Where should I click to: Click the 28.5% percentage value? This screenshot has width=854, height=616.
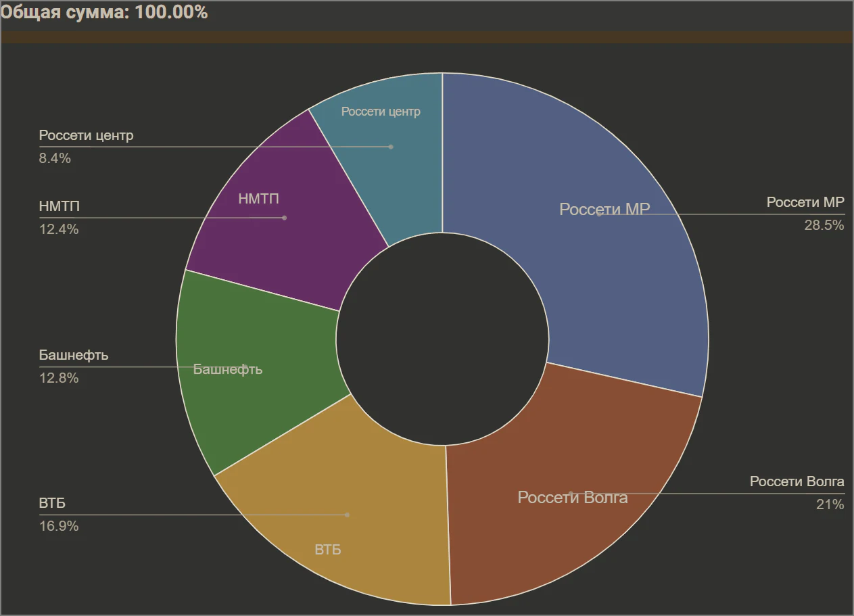(824, 226)
